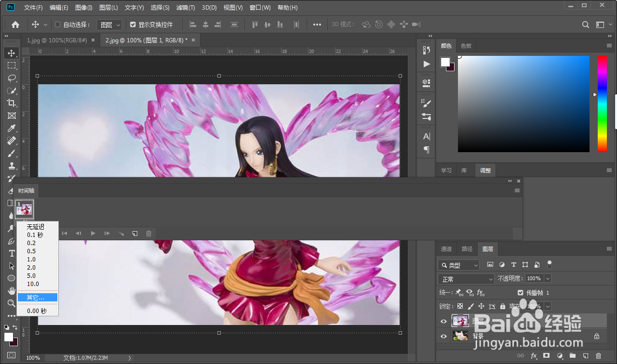The height and width of the screenshot is (364, 617).
Task: Select the Brush tool
Action: point(12,153)
